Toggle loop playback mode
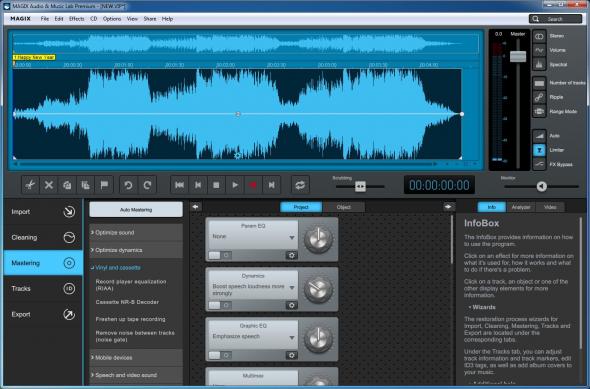Viewport: 590px width, 389px height. 300,185
